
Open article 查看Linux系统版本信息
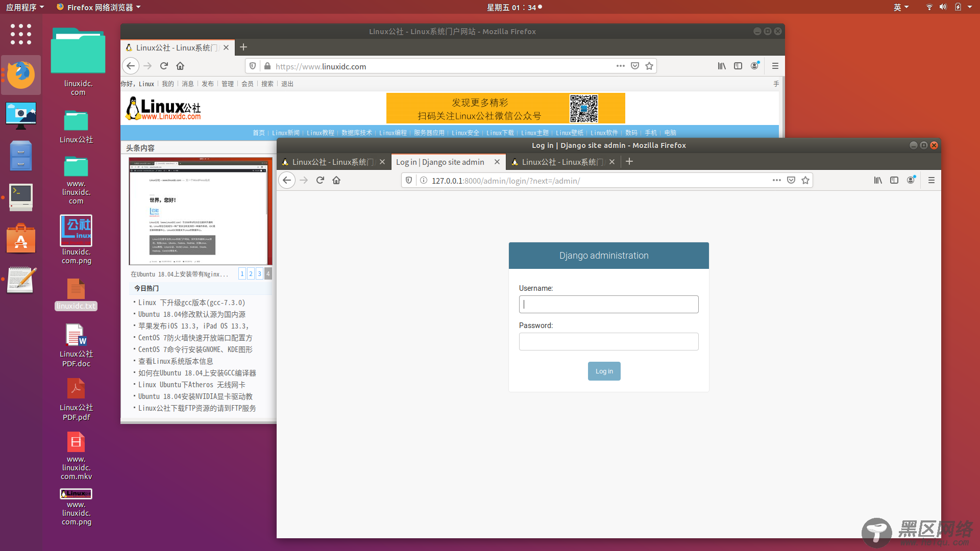(176, 361)
